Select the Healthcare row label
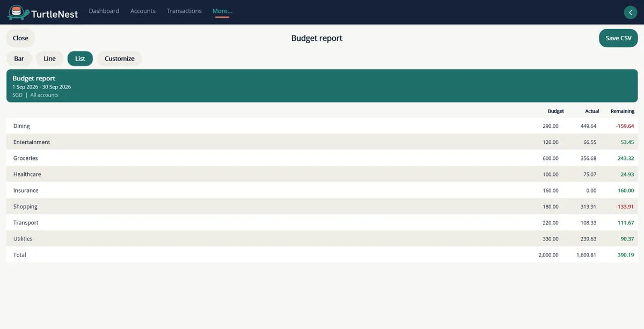 (27, 174)
